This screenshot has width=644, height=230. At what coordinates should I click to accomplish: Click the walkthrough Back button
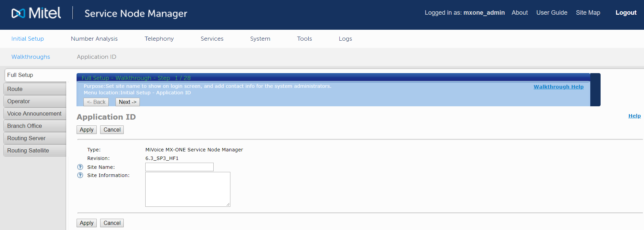click(96, 102)
